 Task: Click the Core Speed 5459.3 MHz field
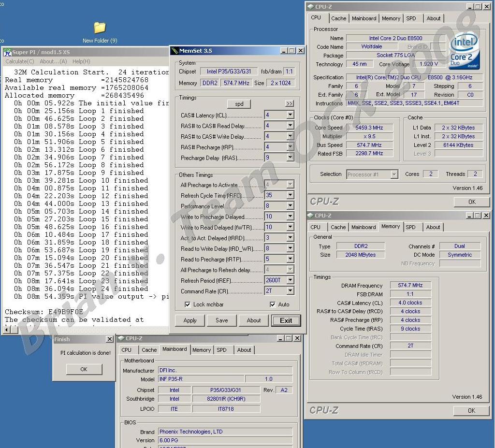(369, 128)
